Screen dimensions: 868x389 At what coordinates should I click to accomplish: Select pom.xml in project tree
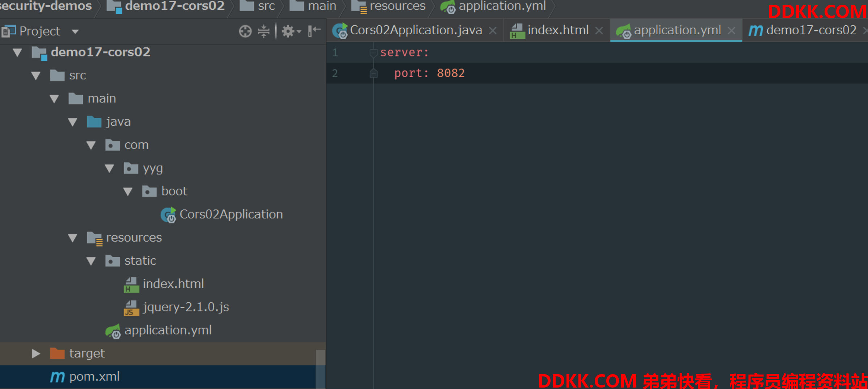pyautogui.click(x=94, y=377)
